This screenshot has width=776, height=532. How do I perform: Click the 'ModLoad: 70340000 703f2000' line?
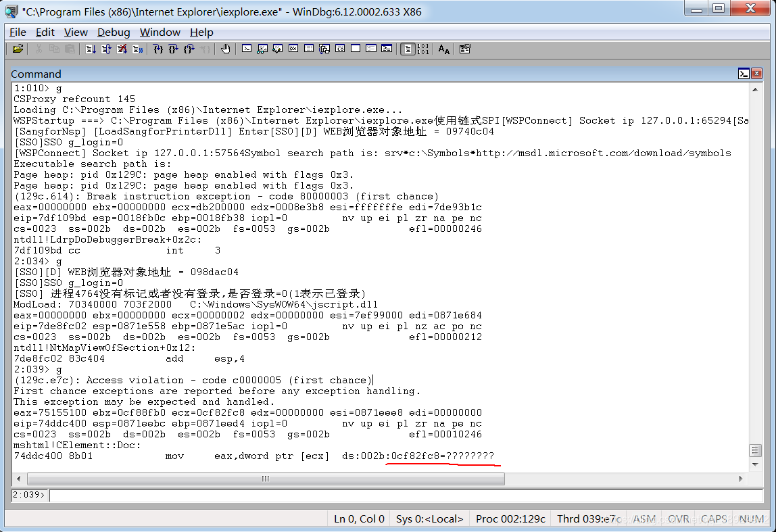[x=195, y=304]
